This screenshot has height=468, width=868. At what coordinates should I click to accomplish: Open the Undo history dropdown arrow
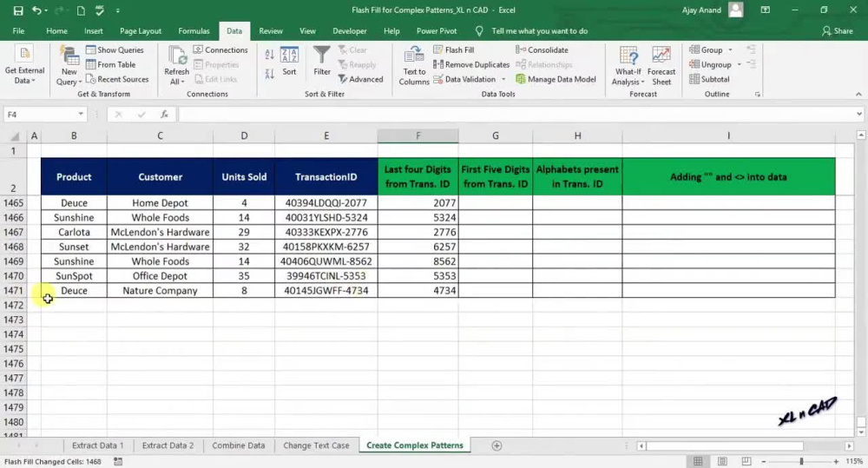tap(45, 10)
